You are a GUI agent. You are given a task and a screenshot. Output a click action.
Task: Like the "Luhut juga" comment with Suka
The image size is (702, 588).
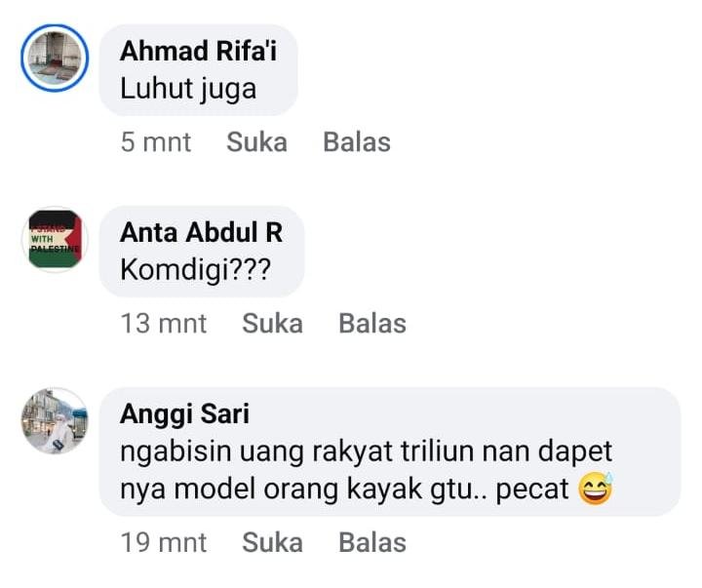pos(256,142)
